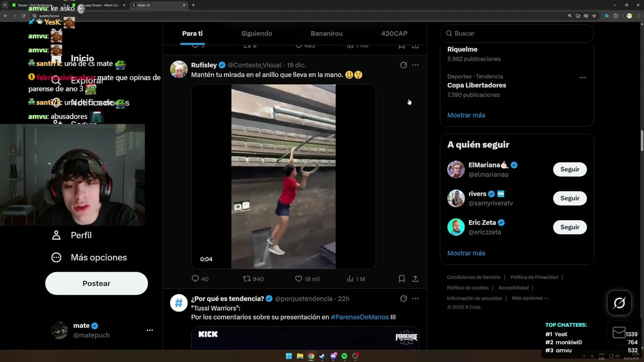The image size is (644, 362).
Task: Follow rivers with the Seguir button
Action: [570, 198]
